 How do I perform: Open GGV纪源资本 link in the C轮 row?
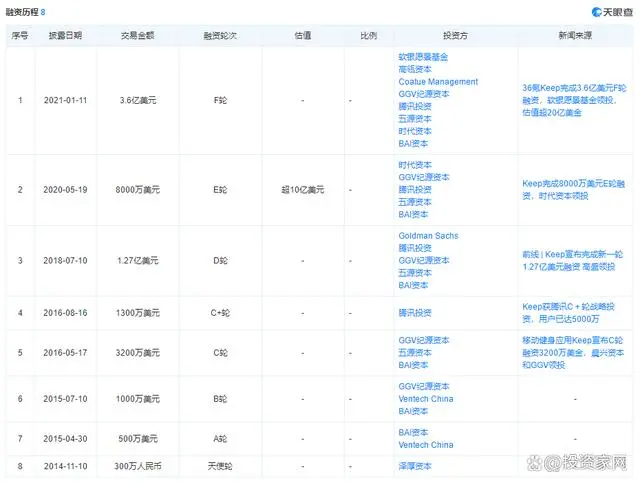coord(424,340)
